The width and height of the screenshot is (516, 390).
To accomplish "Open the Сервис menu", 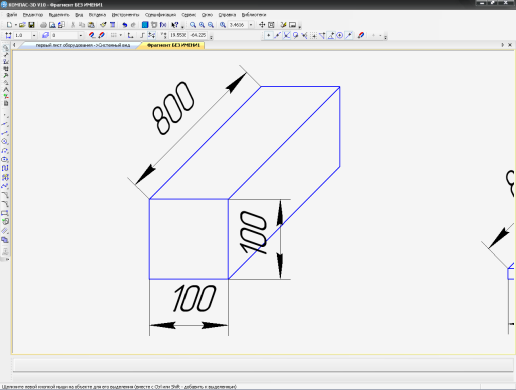I will point(189,15).
